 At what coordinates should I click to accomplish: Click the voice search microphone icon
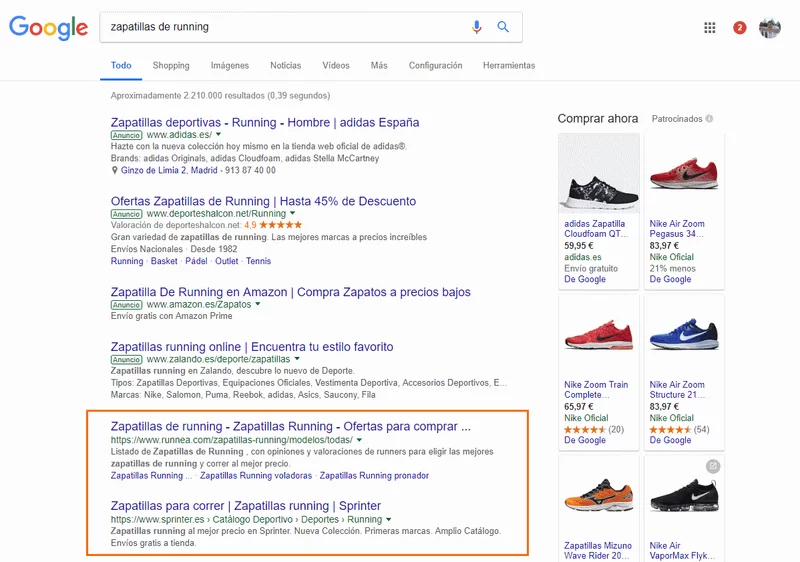coord(477,27)
